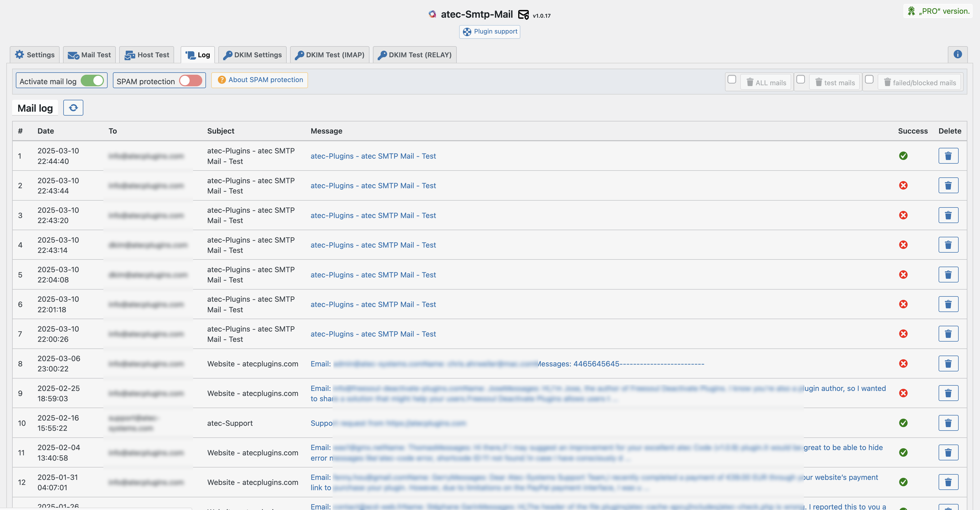Open the info icon at top right
Screen dimensions: 980x510
pos(957,54)
